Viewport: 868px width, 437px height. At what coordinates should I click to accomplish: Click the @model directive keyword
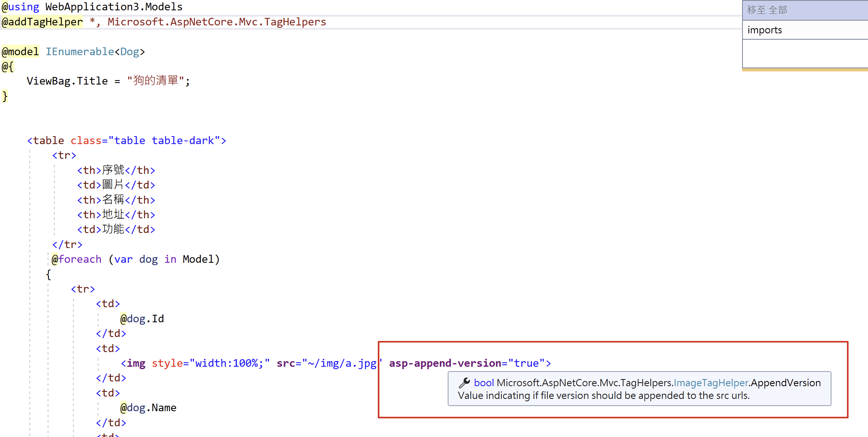20,52
